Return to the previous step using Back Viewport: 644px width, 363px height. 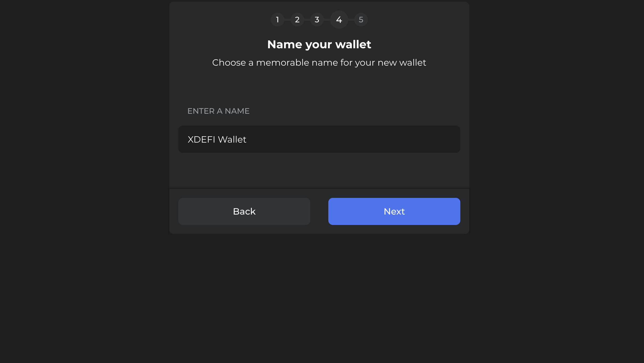point(244,211)
